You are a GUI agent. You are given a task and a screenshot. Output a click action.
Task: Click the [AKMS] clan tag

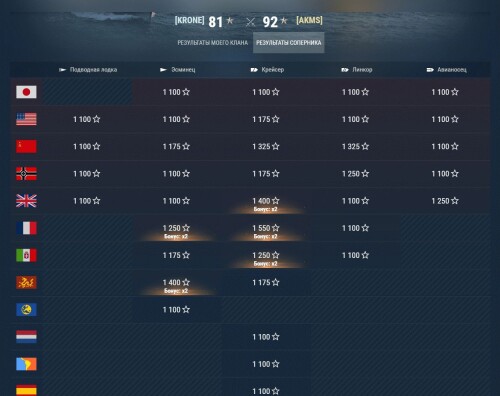309,20
